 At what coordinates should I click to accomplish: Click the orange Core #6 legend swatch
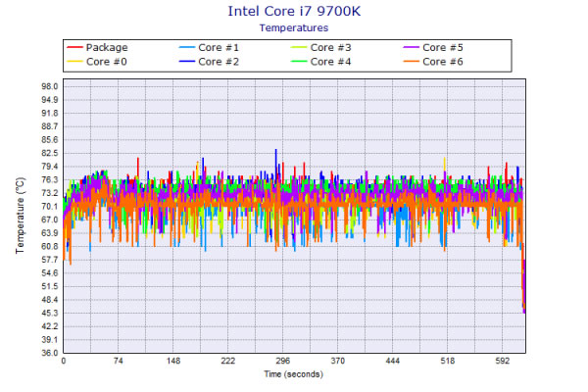click(x=411, y=62)
